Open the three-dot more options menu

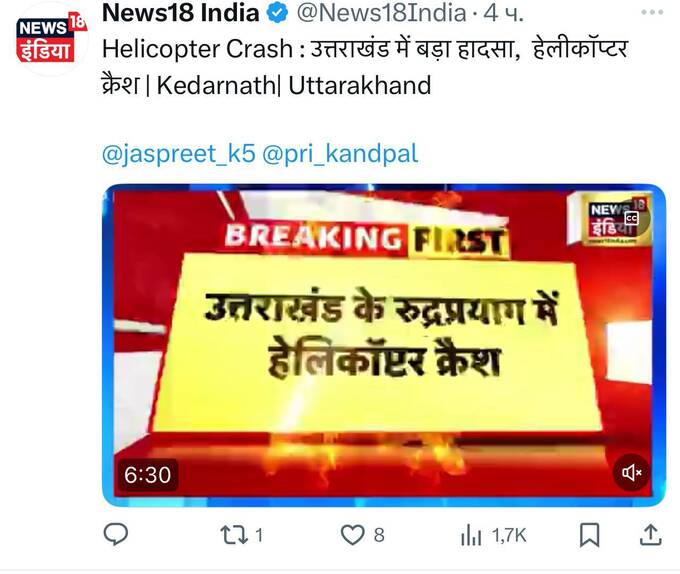652,13
